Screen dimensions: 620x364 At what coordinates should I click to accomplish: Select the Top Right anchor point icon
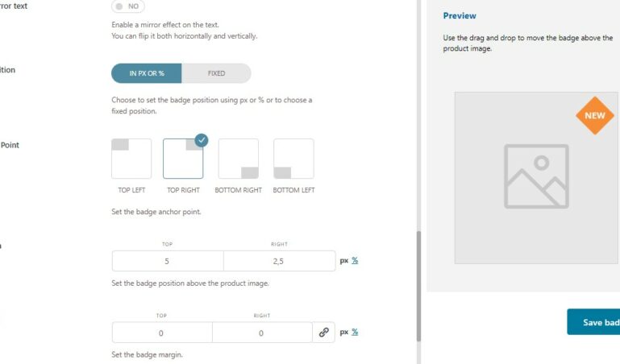183,159
